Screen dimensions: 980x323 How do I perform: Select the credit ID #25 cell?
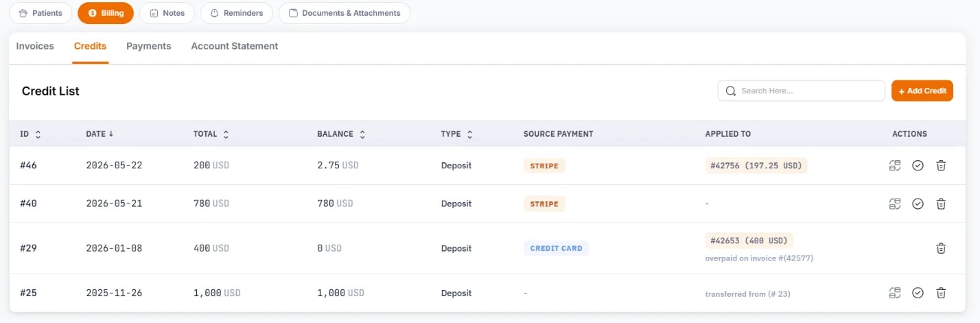coord(27,293)
